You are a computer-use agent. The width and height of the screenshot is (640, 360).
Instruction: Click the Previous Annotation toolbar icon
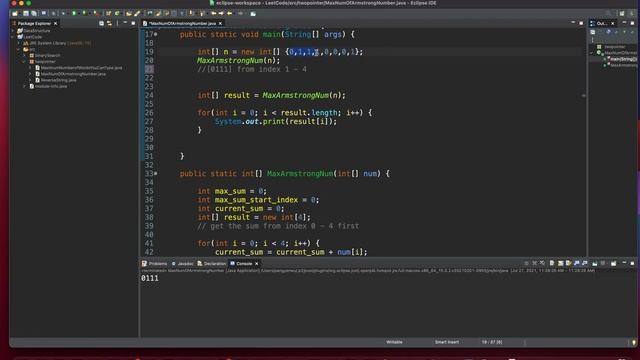202,13
